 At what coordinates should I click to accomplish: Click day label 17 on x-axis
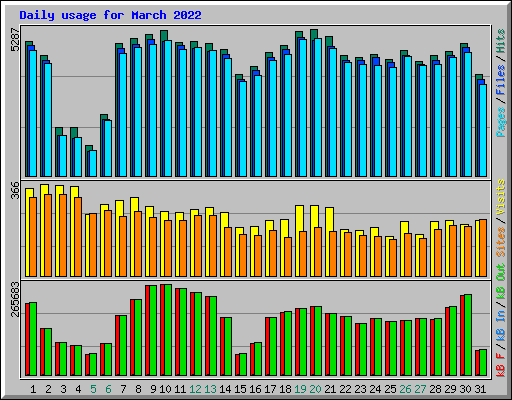coord(270,389)
